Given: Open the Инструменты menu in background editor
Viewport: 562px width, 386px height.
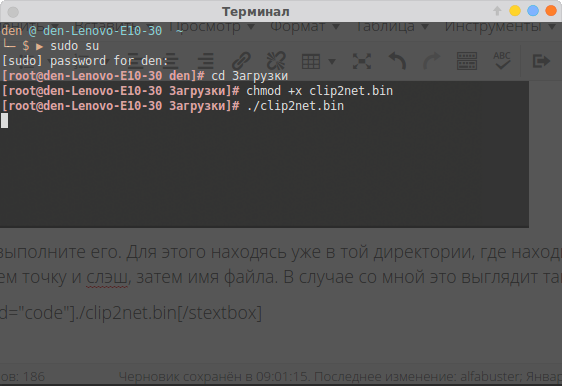Looking at the screenshot, I should pyautogui.click(x=500, y=27).
